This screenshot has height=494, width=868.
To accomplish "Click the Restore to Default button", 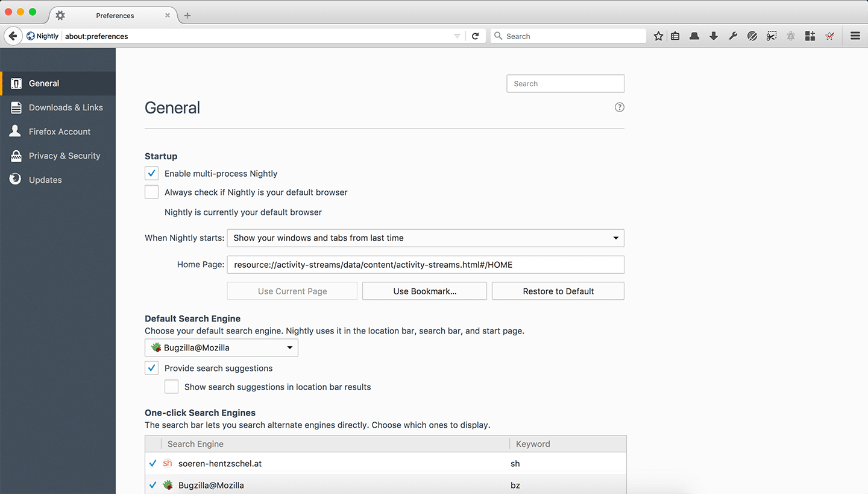I will [558, 291].
